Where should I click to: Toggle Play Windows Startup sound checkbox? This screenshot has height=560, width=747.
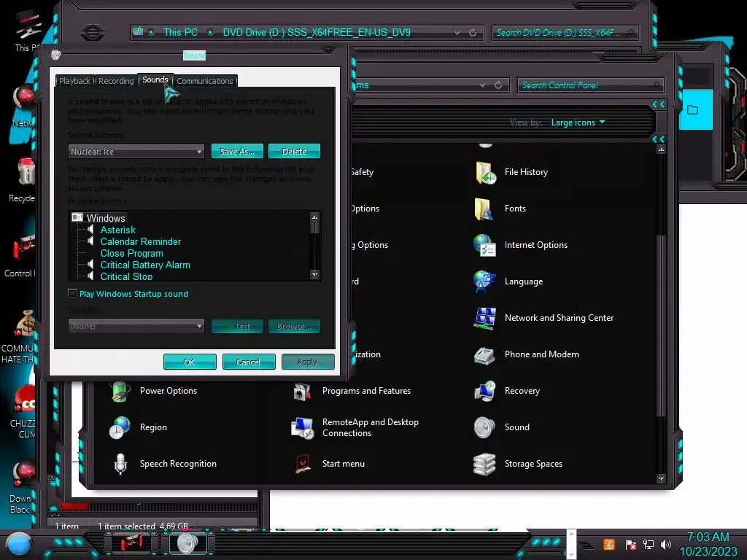click(x=72, y=293)
